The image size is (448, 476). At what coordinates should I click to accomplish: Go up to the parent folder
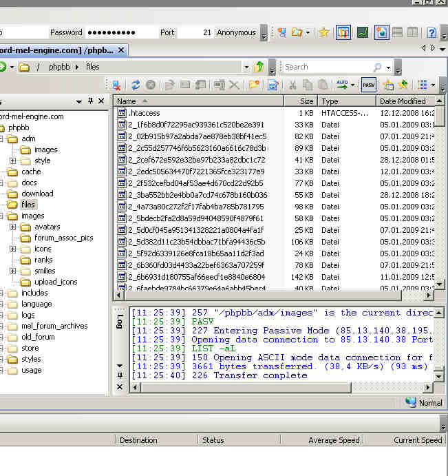coord(259,67)
